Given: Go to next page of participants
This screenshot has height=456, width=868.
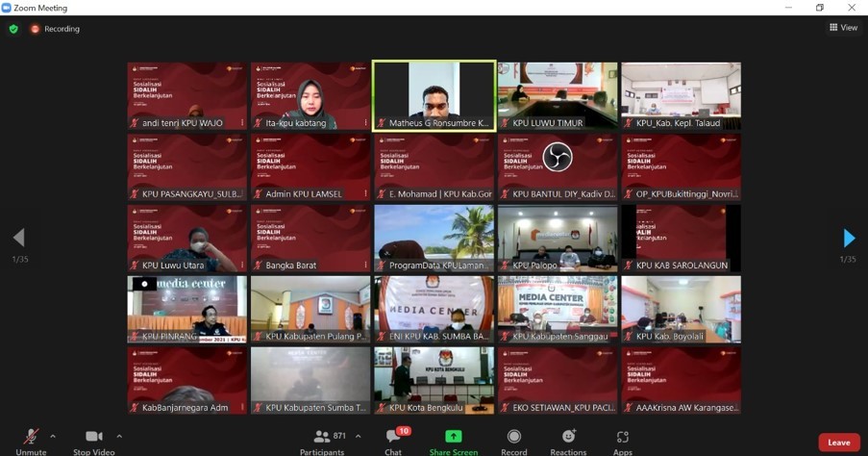Looking at the screenshot, I should click(848, 238).
